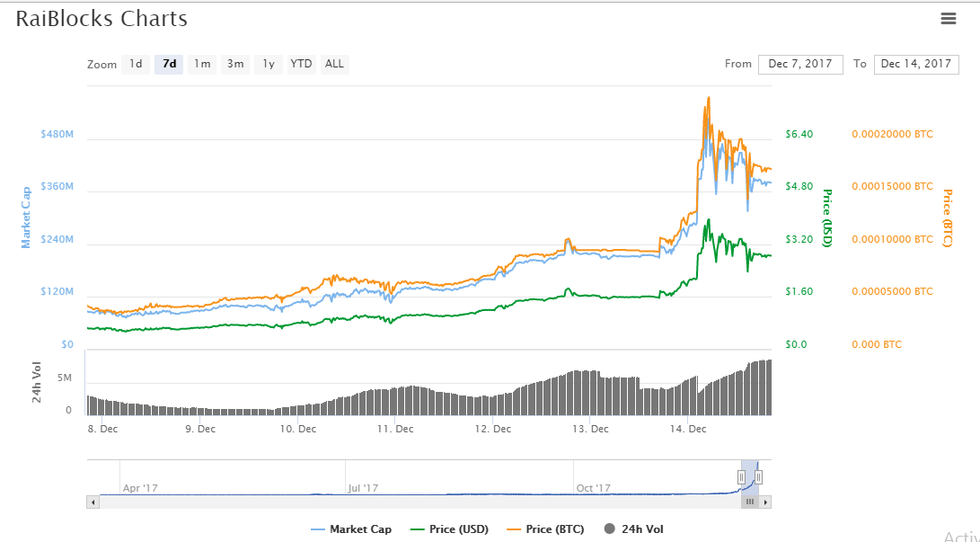Screen dimensions: 980x542
Task: Select the 7d zoom range
Action: (169, 64)
